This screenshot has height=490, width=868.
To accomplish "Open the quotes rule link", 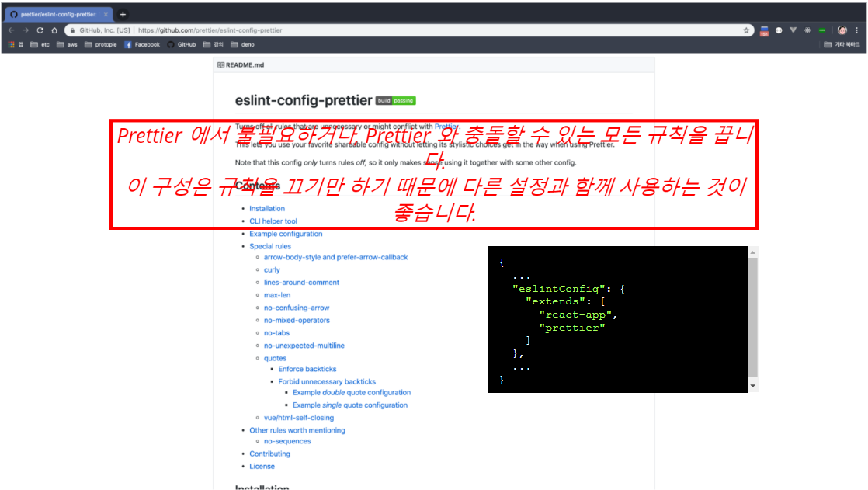I will tap(275, 358).
